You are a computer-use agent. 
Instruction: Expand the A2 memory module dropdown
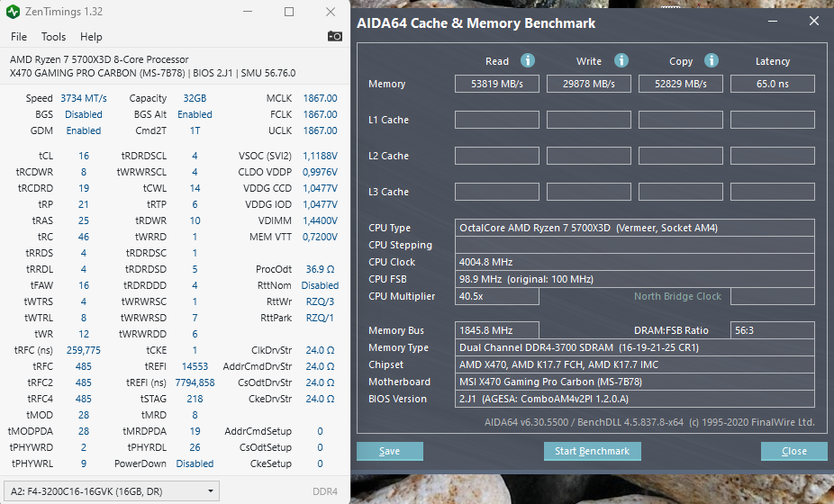(x=112, y=491)
